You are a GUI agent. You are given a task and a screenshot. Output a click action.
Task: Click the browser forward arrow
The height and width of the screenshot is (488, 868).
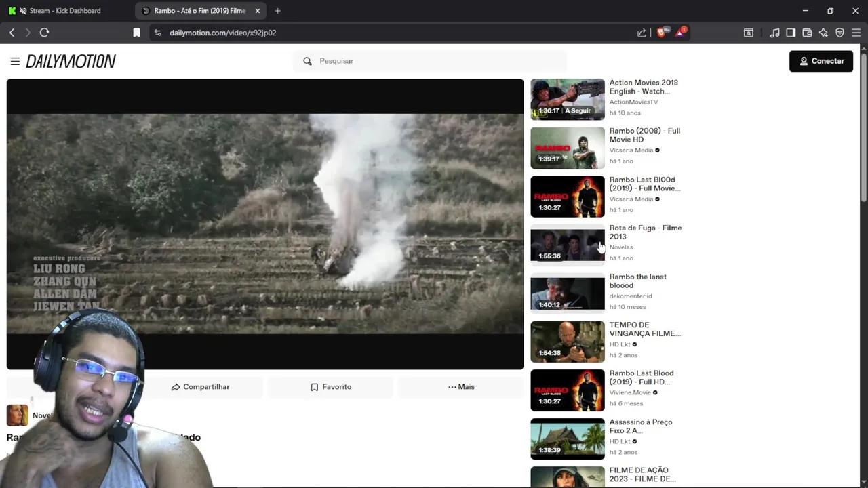point(28,33)
